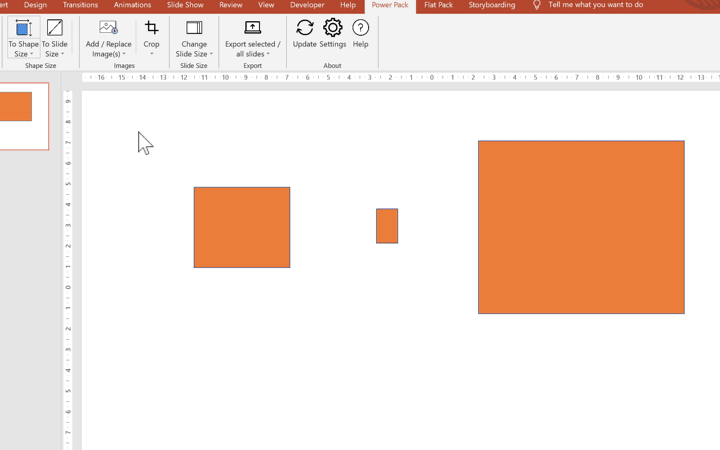Open the Help button in About group
The height and width of the screenshot is (450, 720).
pyautogui.click(x=360, y=28)
